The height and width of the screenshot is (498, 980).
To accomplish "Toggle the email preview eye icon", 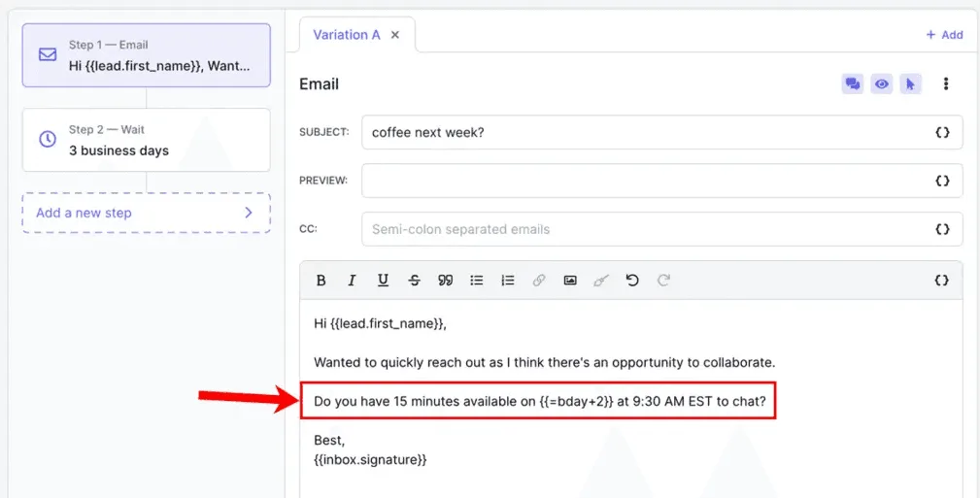I will pos(881,84).
